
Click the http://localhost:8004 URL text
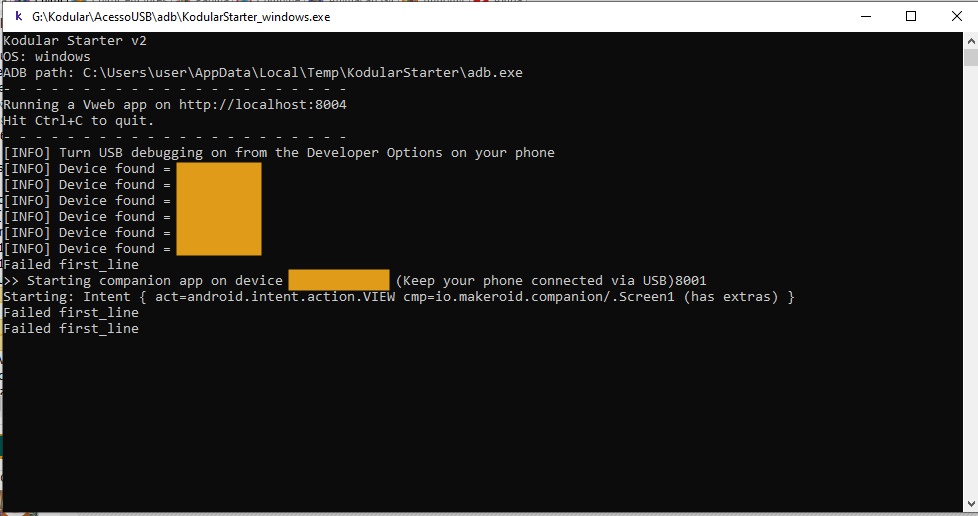tap(263, 104)
